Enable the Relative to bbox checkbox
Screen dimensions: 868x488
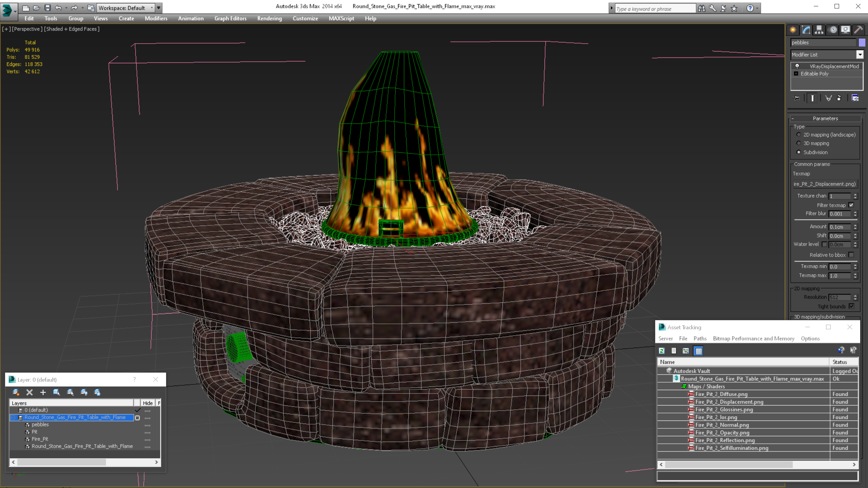[851, 255]
